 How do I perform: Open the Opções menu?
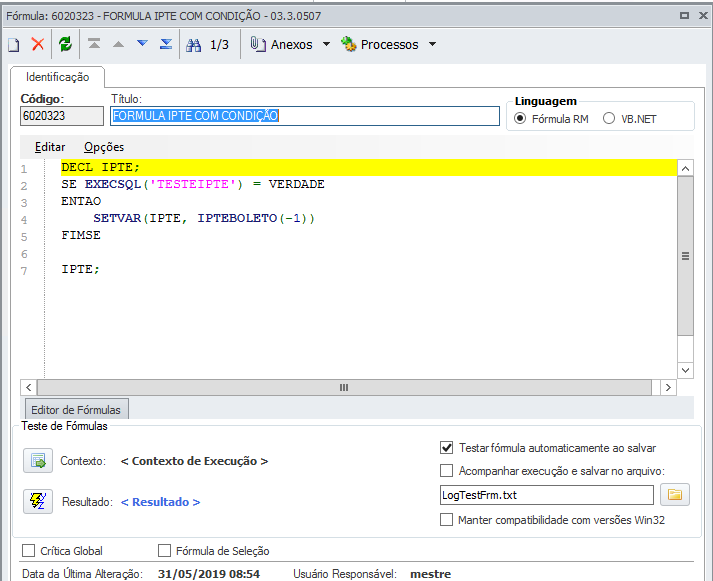(x=104, y=147)
